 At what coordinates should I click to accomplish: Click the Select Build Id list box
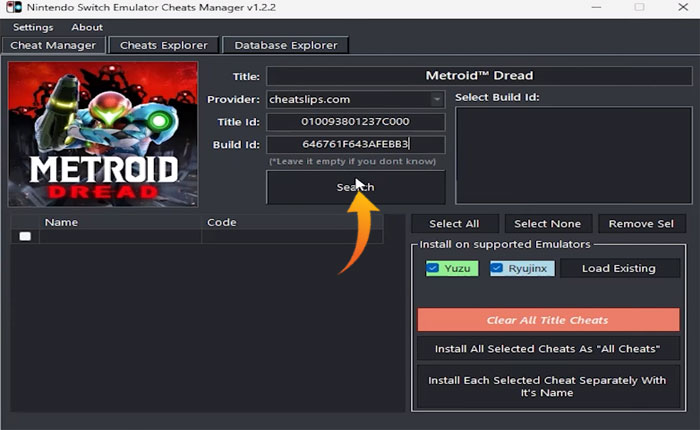[573, 155]
